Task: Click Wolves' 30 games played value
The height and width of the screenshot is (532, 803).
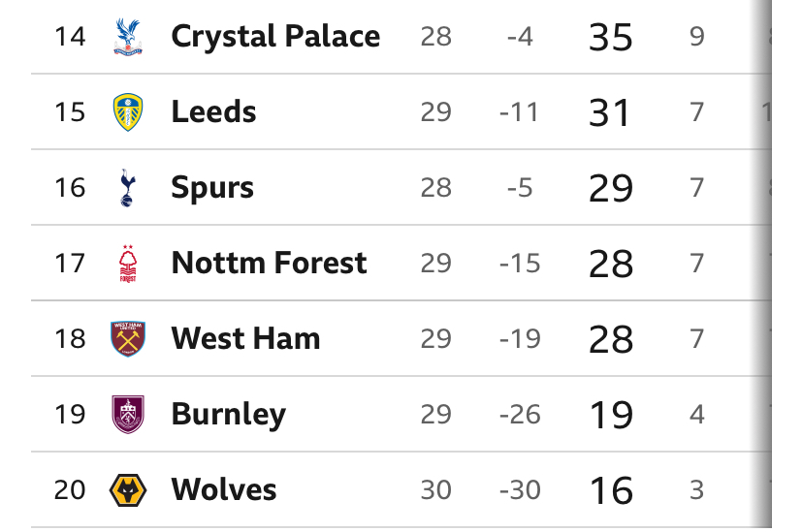Action: (436, 489)
